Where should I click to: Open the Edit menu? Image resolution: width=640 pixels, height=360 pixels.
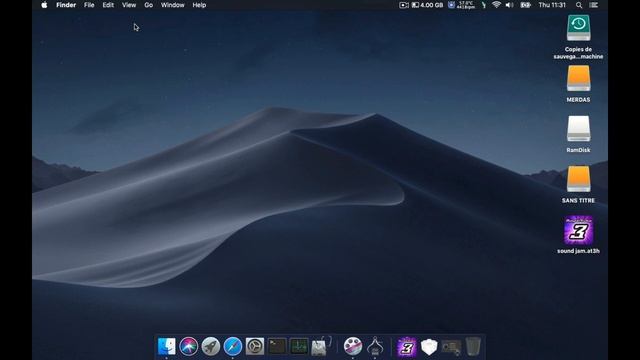point(108,5)
